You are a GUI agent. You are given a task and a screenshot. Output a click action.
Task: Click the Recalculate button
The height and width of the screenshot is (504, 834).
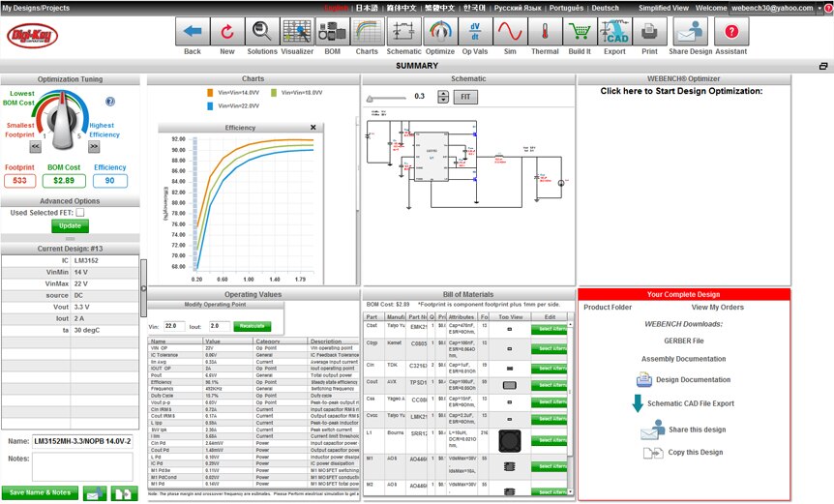click(x=251, y=326)
